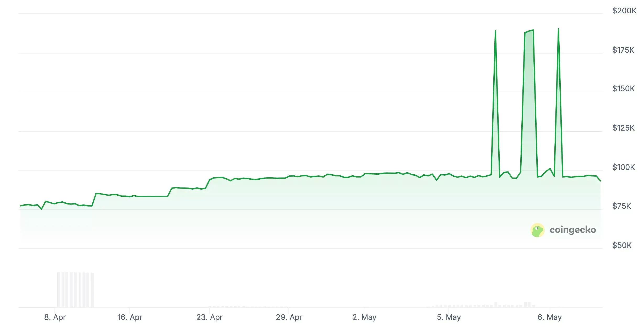Click the $200K price axis label
The image size is (644, 333).
pos(624,10)
